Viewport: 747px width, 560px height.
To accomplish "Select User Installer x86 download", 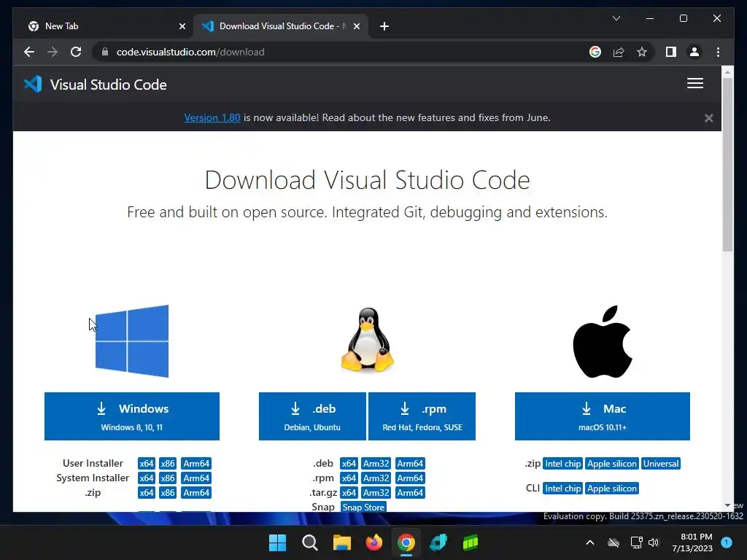I will (x=168, y=463).
